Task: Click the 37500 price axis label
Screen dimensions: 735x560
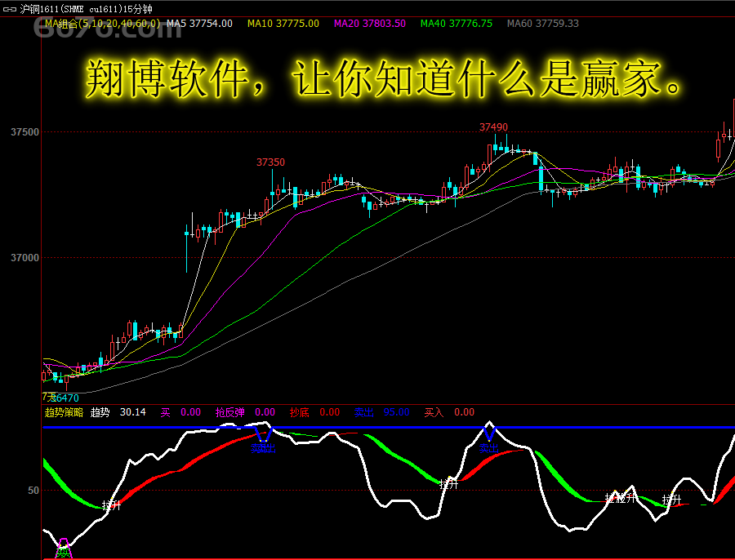Action: pyautogui.click(x=25, y=132)
